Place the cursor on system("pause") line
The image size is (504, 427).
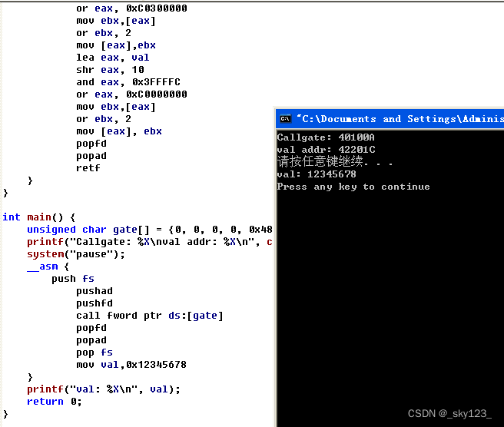tap(76, 254)
